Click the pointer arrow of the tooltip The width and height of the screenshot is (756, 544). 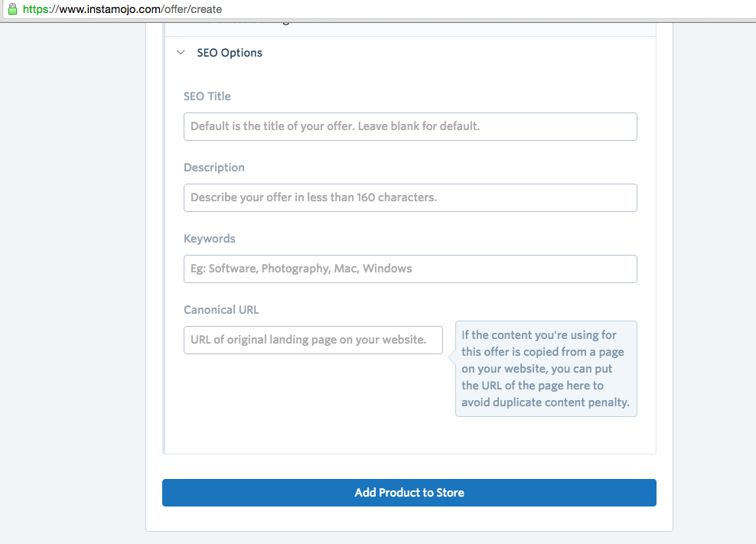(452, 354)
